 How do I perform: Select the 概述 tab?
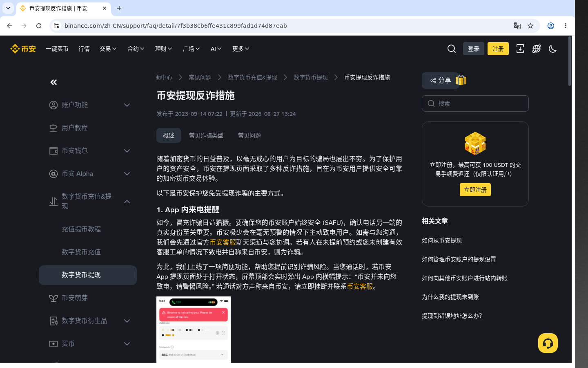tap(169, 135)
